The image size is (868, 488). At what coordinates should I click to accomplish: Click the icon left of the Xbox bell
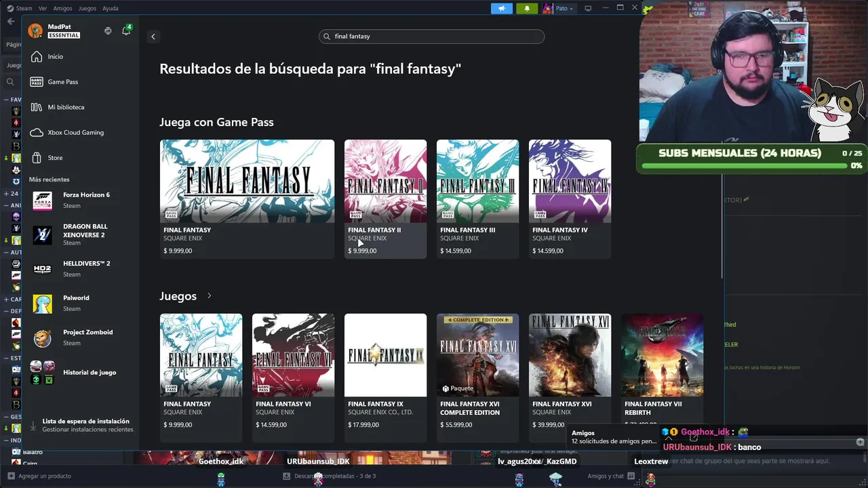tap(108, 30)
